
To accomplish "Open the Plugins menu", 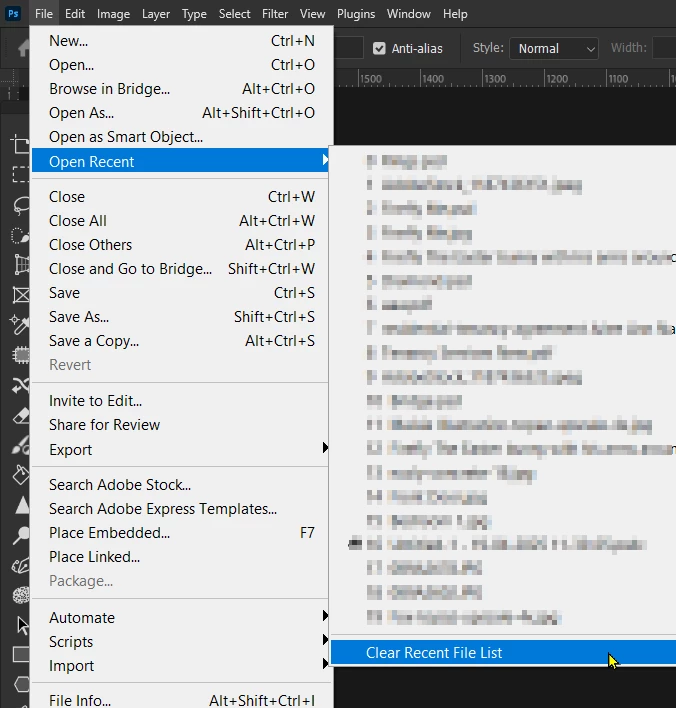I will pos(356,14).
